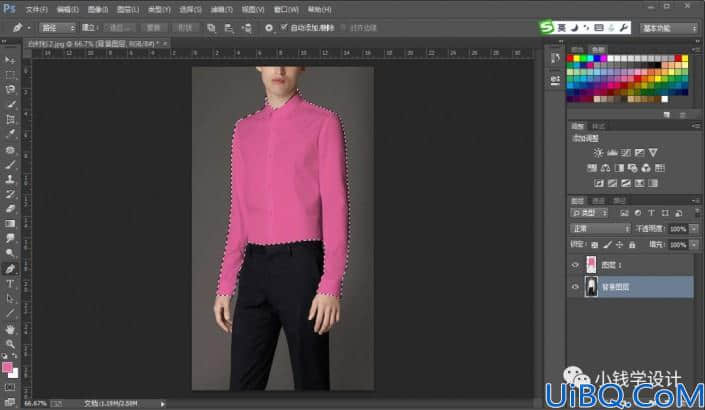Open the 文件(F) menu
The image size is (705, 410).
[36, 9]
